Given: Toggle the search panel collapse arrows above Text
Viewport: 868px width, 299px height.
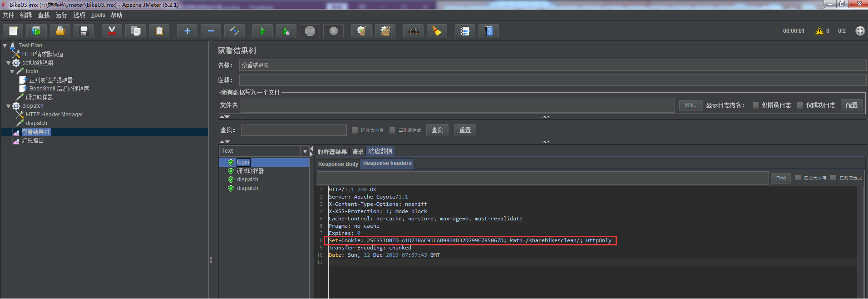Looking at the screenshot, I should click(225, 142).
